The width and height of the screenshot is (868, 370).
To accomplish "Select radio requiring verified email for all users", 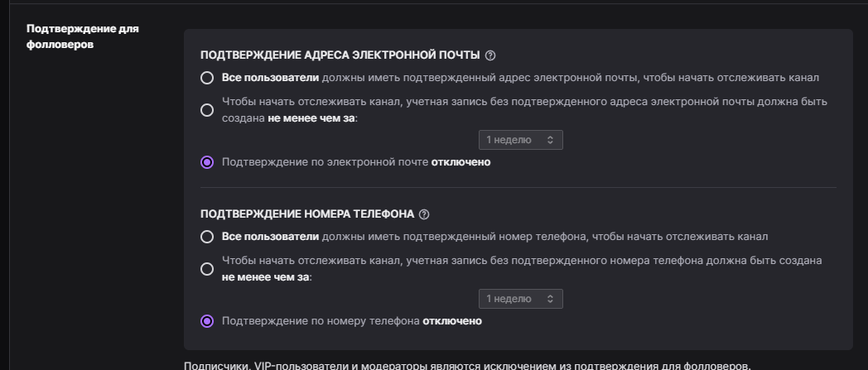I will point(207,78).
